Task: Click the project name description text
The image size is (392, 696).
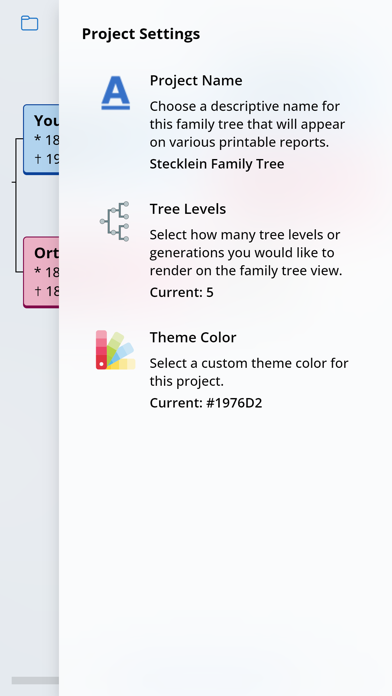Action: click(x=247, y=124)
